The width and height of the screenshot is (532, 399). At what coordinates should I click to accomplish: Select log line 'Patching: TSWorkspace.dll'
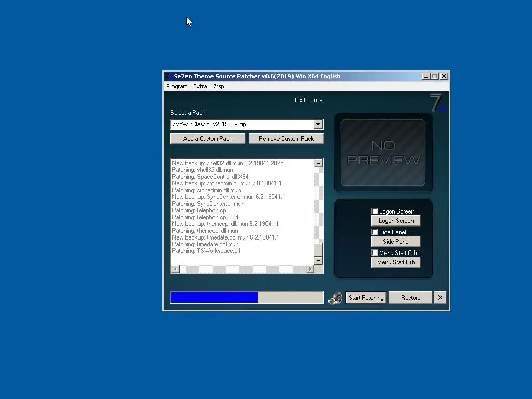click(x=206, y=251)
